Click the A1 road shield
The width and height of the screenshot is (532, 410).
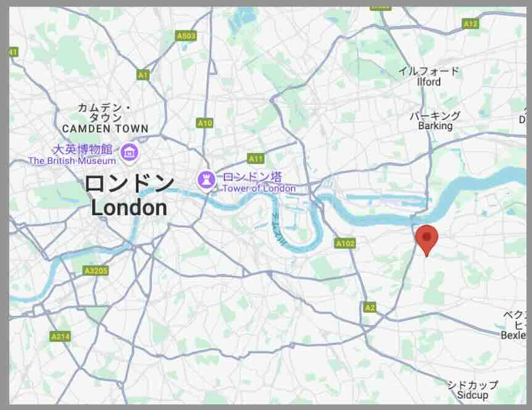click(143, 75)
